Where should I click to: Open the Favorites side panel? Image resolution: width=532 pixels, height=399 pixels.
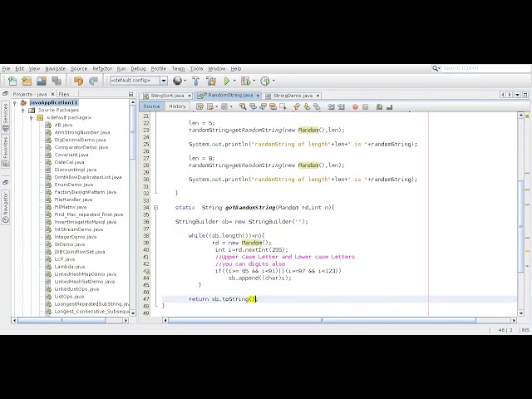[x=5, y=151]
